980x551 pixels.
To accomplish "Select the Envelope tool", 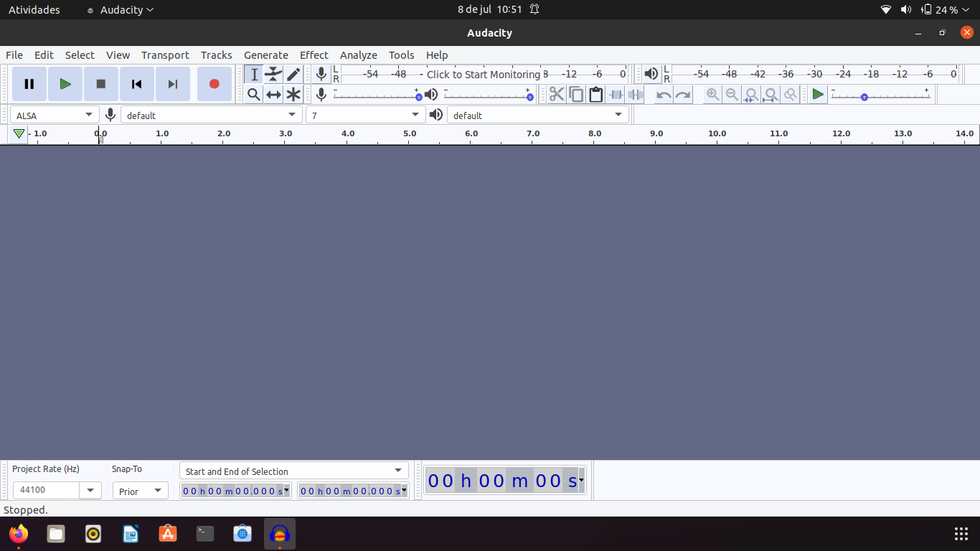I will (273, 75).
